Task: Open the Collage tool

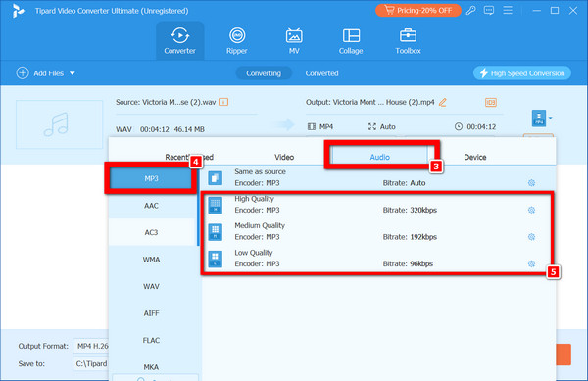Action: 351,41
